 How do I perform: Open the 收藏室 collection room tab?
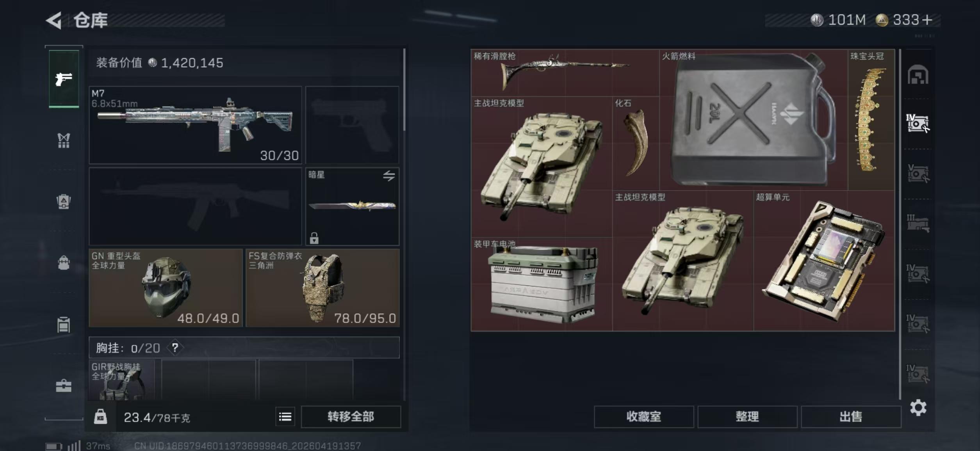[x=644, y=417]
